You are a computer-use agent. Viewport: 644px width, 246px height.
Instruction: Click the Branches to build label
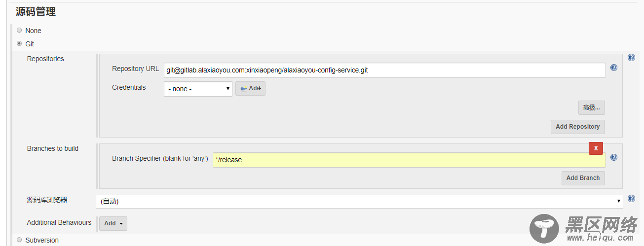pos(53,148)
